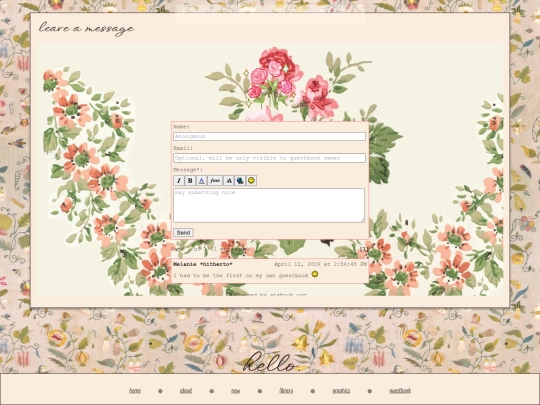This screenshot has height=405, width=540.
Task: Select the April 12, 2026 timestamp
Action: [321, 264]
